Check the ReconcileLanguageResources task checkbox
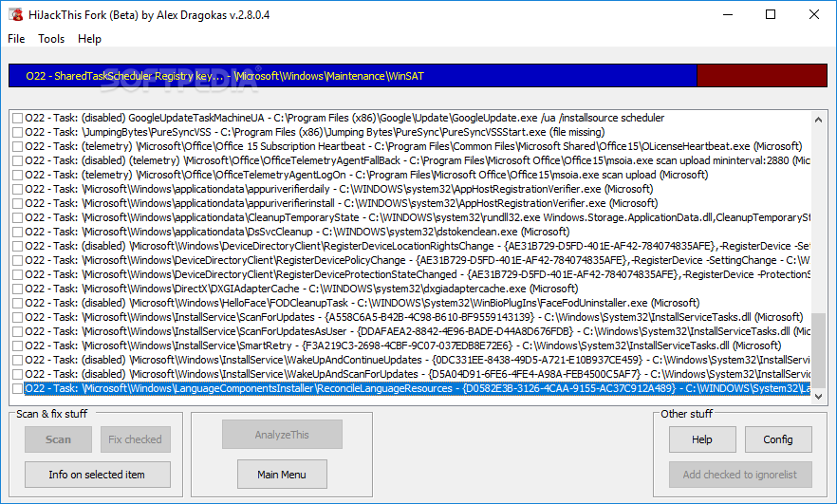Screen dimensions: 837x504 coord(18,389)
